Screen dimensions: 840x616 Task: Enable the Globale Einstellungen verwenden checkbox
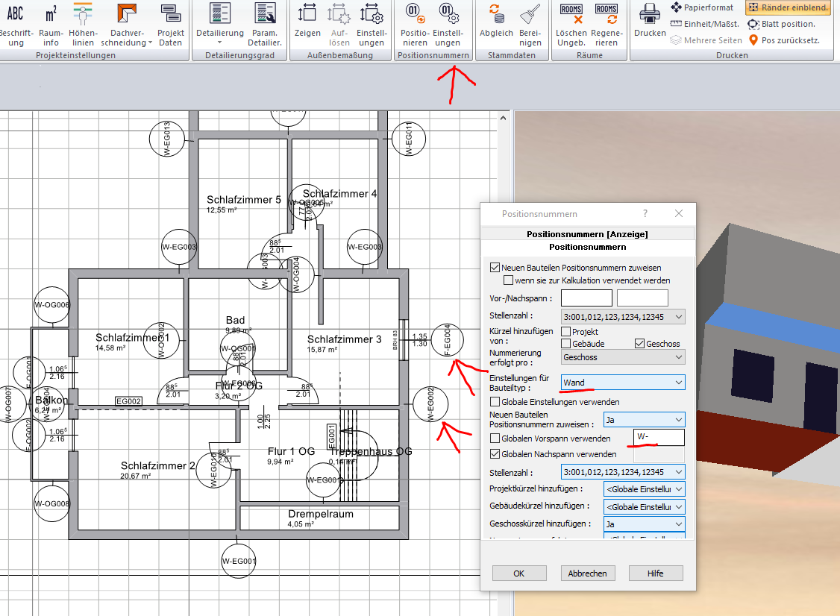point(495,402)
